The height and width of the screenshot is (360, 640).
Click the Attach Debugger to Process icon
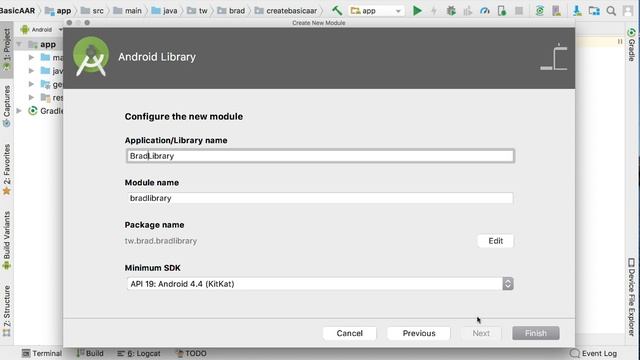[x=502, y=11]
